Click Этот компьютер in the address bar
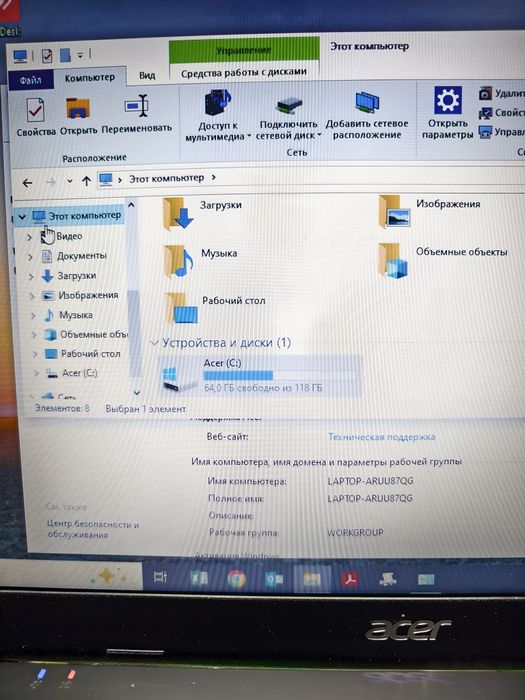 coord(167,178)
